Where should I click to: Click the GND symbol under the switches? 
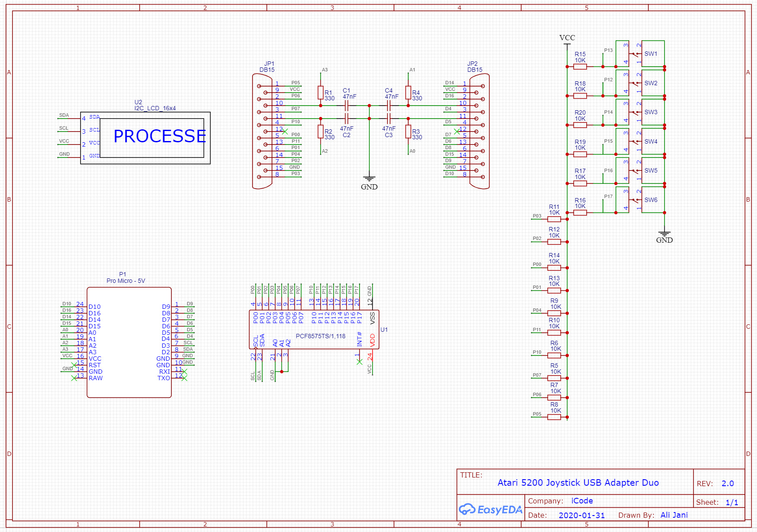(664, 237)
